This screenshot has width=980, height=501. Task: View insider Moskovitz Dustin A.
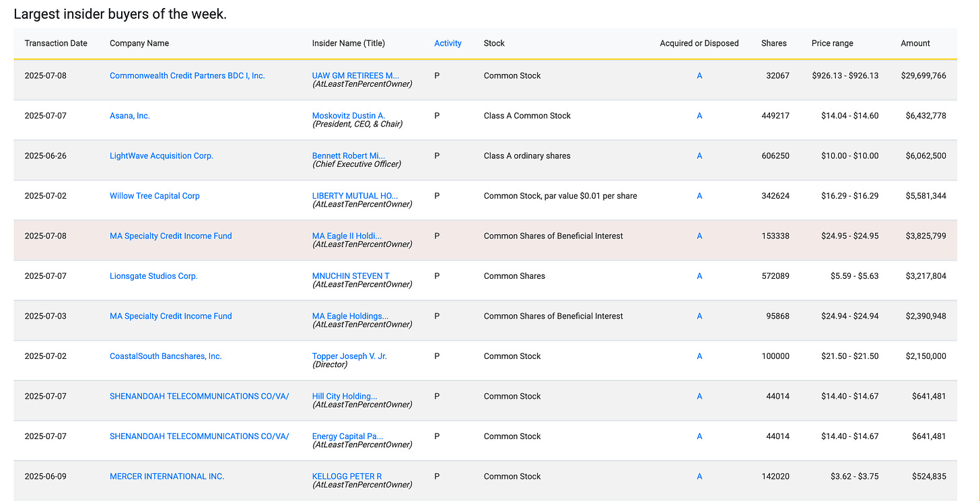[x=349, y=116]
